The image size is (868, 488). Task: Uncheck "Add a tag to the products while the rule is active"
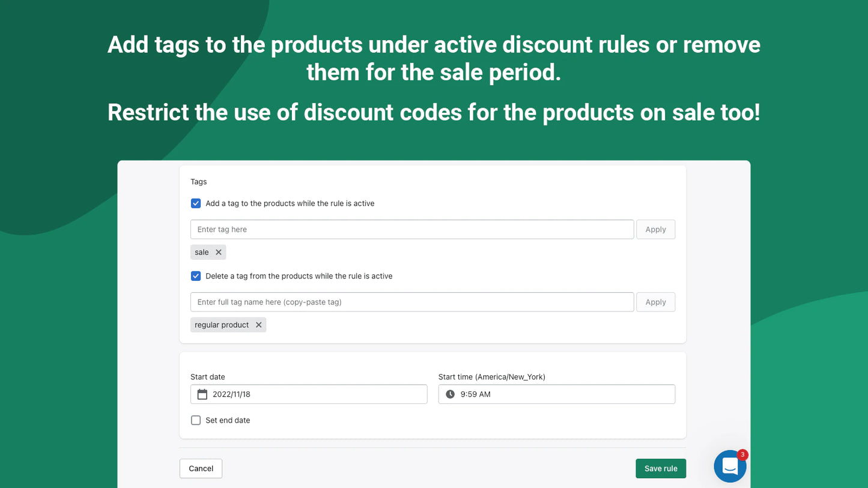pos(195,203)
